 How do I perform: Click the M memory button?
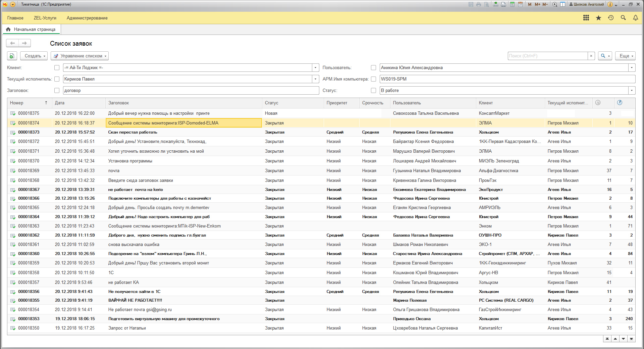pyautogui.click(x=530, y=4)
